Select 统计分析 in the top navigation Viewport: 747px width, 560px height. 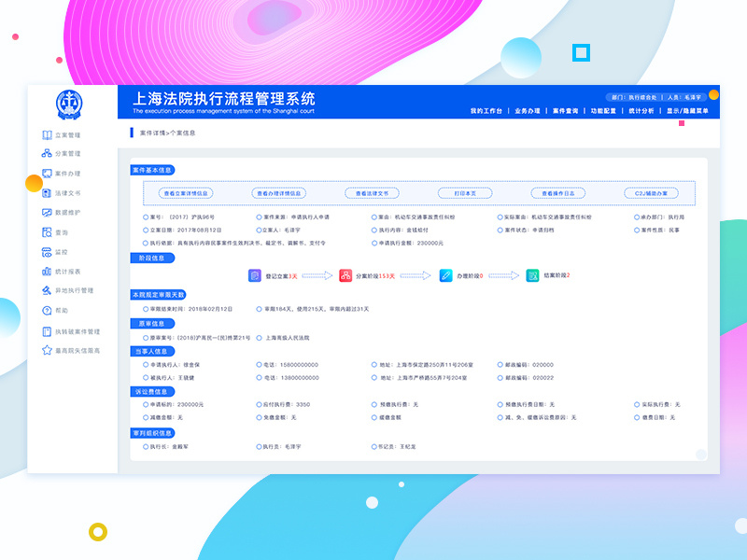[641, 111]
